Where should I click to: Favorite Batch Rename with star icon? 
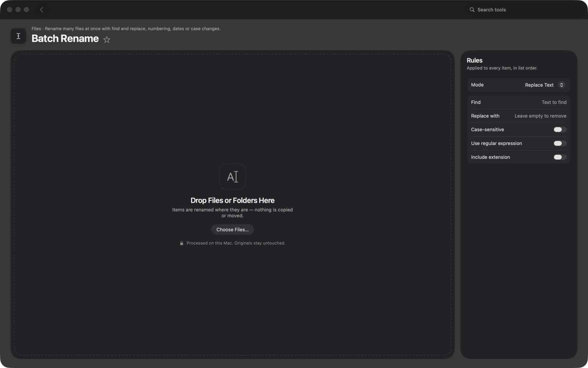click(x=107, y=39)
